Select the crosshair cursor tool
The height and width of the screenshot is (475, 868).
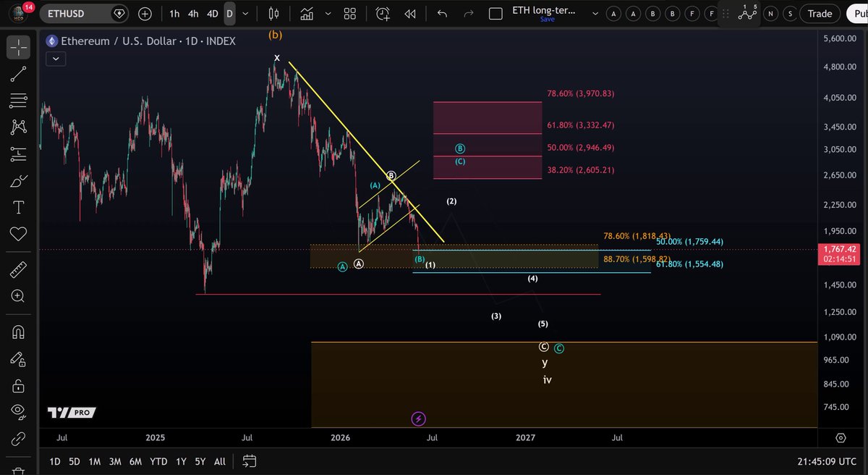pos(19,47)
